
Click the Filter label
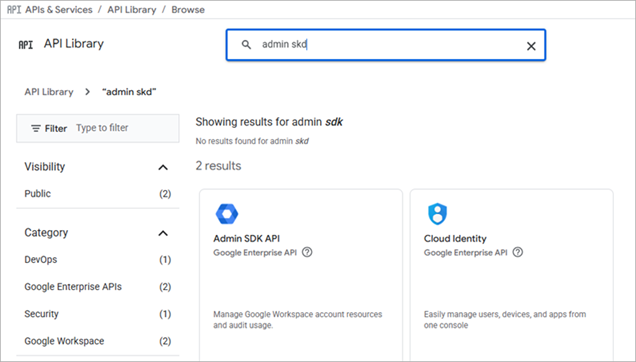click(56, 129)
